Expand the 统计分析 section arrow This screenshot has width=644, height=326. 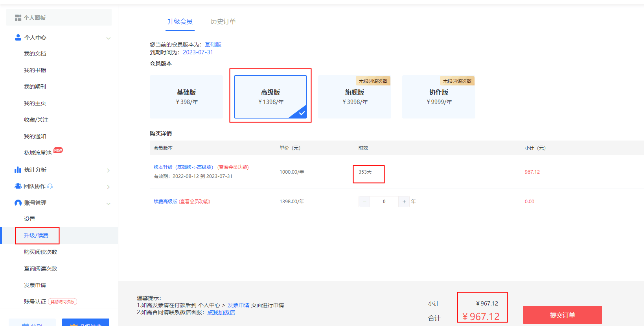pos(109,170)
